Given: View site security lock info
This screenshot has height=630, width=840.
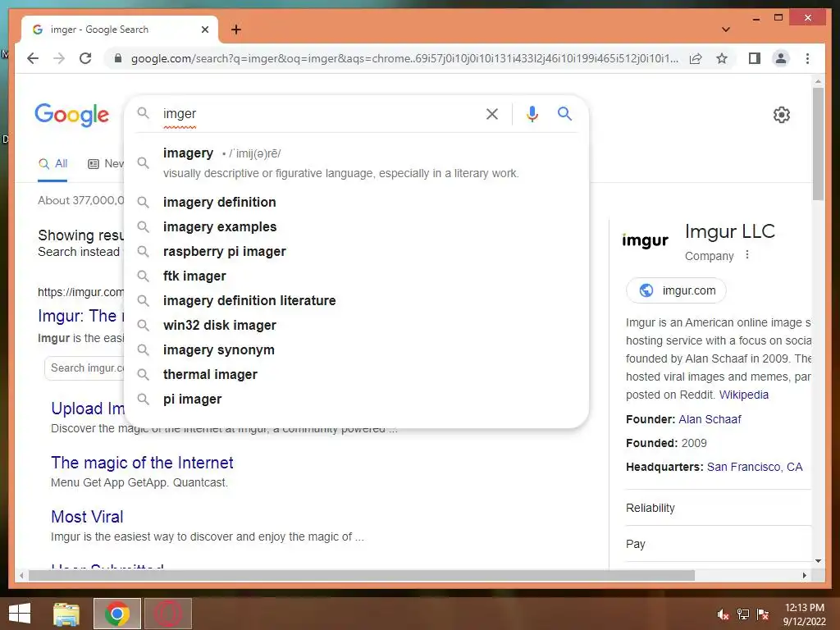Looking at the screenshot, I should [118, 58].
